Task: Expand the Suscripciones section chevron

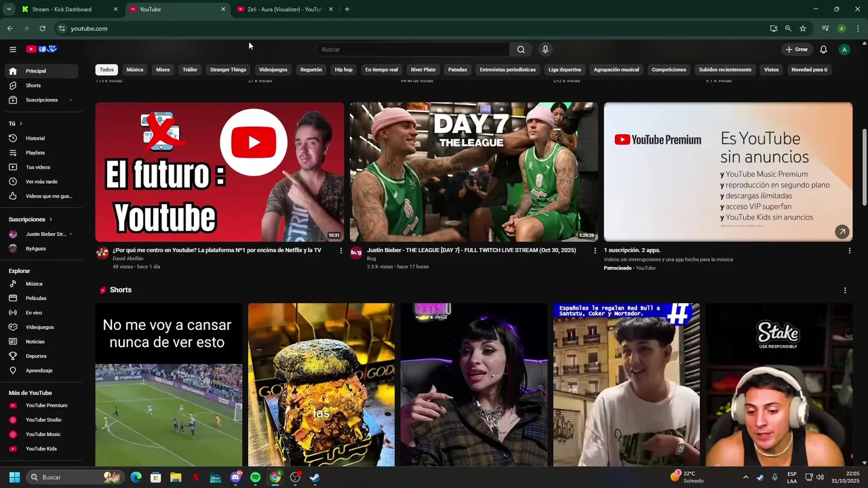Action: pos(50,220)
